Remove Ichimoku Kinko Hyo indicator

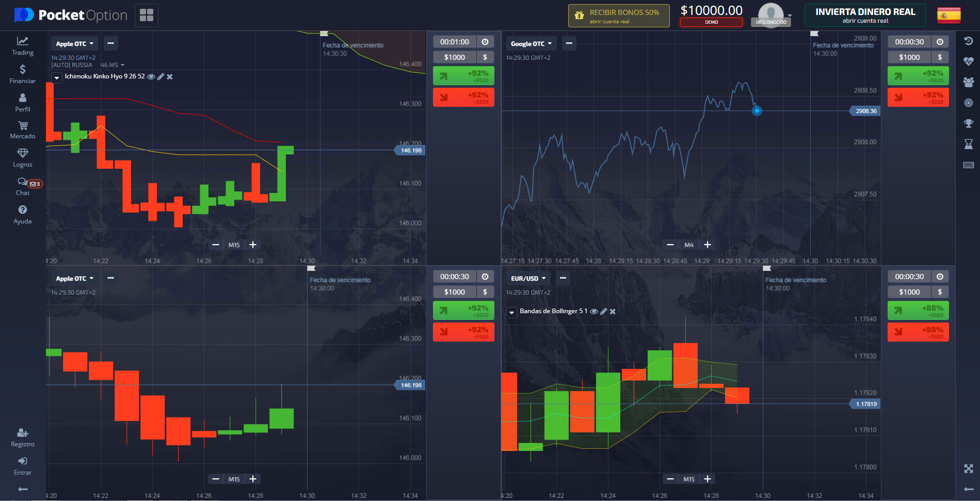click(x=170, y=76)
